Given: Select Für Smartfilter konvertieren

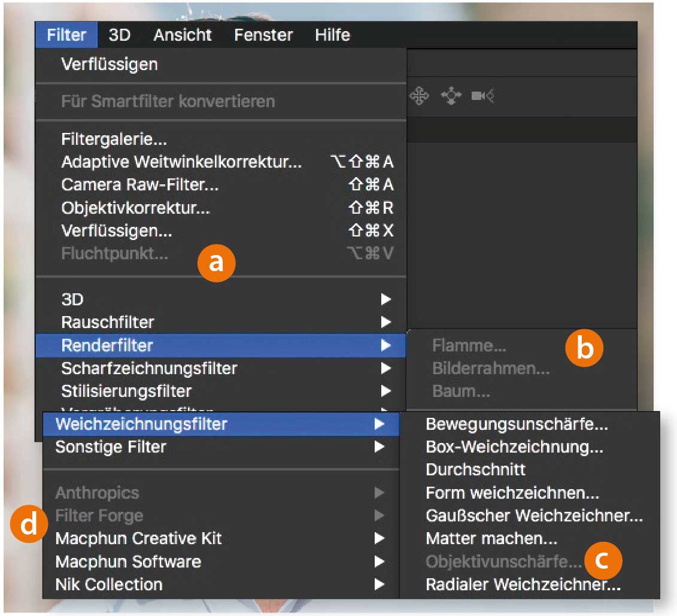Looking at the screenshot, I should click(221, 101).
